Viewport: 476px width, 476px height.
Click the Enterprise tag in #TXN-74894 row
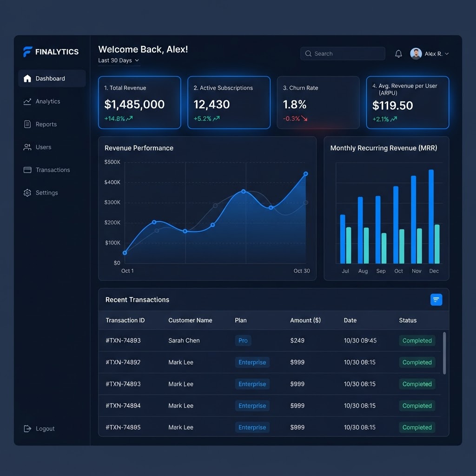(252, 405)
